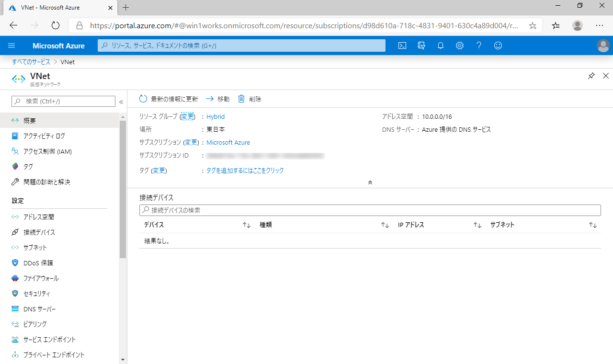Open DDoS 保護 settings item

coord(59,263)
